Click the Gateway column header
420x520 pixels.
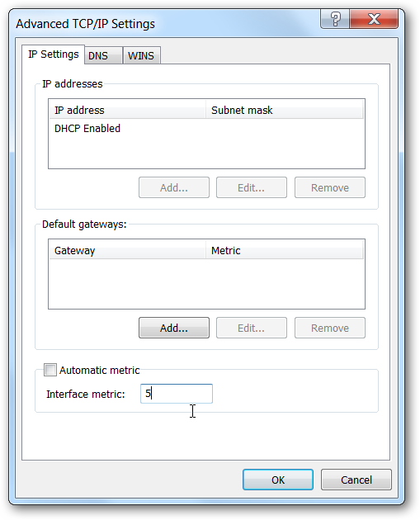click(x=128, y=250)
